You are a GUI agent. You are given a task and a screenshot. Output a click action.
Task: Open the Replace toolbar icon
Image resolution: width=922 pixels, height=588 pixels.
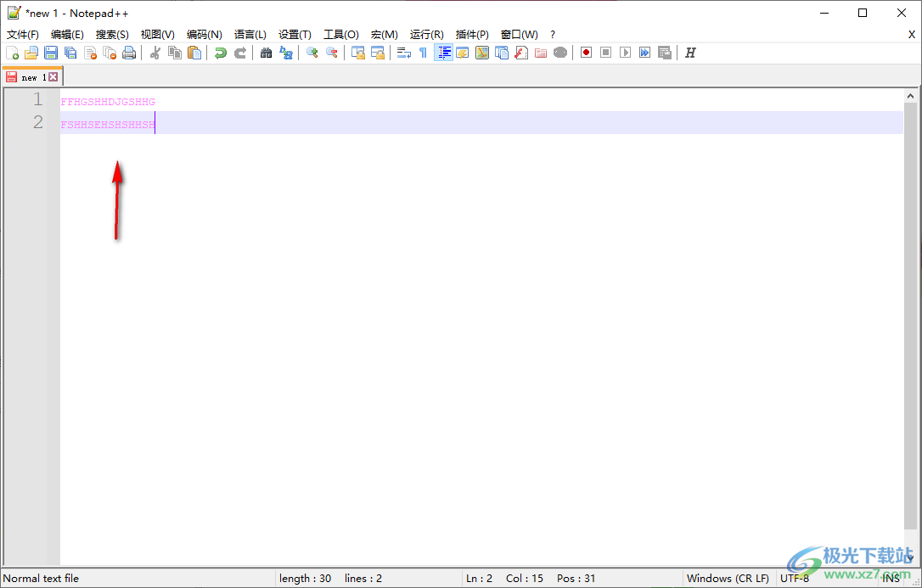[x=286, y=52]
